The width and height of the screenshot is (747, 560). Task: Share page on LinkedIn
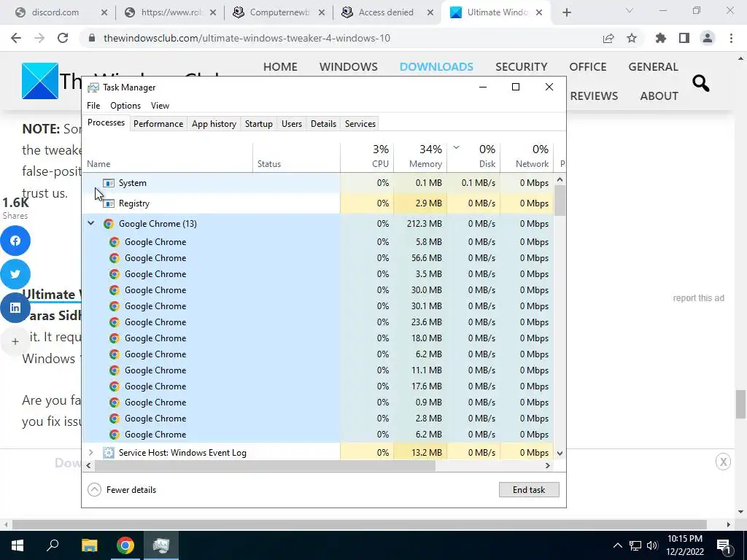click(15, 308)
